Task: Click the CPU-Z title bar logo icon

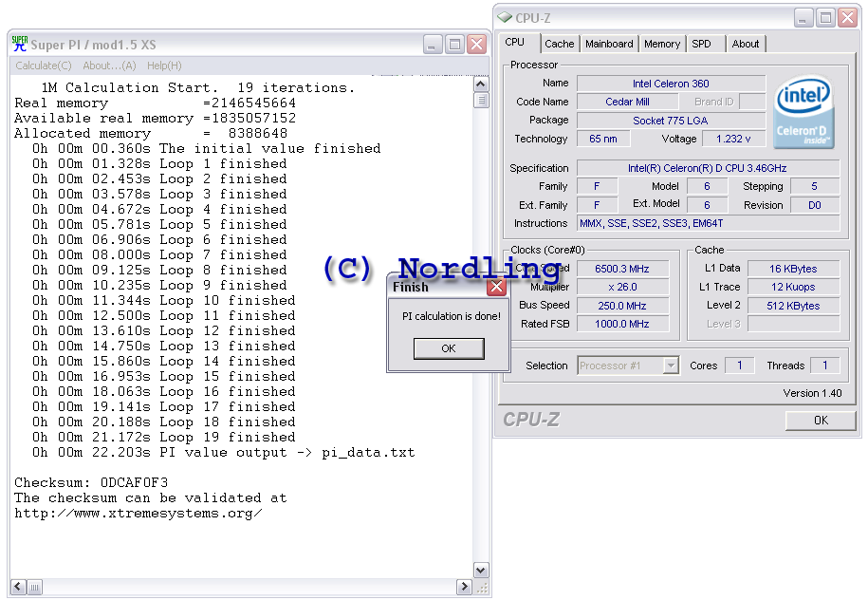Action: pos(505,18)
